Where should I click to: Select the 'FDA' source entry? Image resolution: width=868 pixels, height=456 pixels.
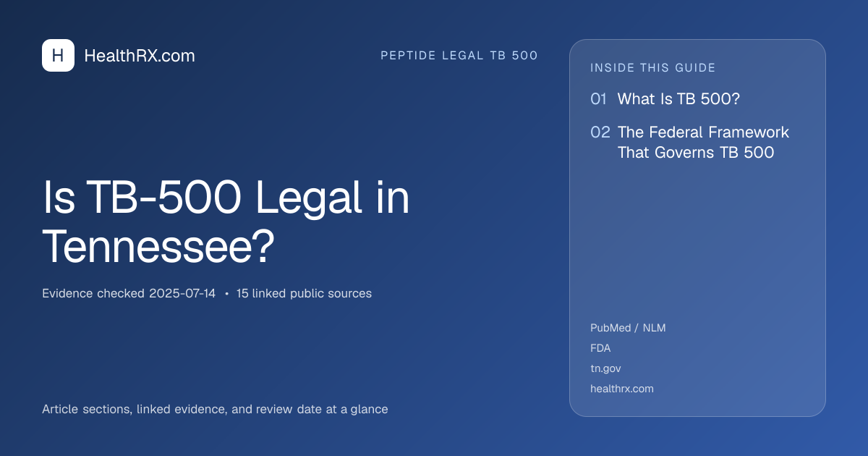(x=600, y=348)
